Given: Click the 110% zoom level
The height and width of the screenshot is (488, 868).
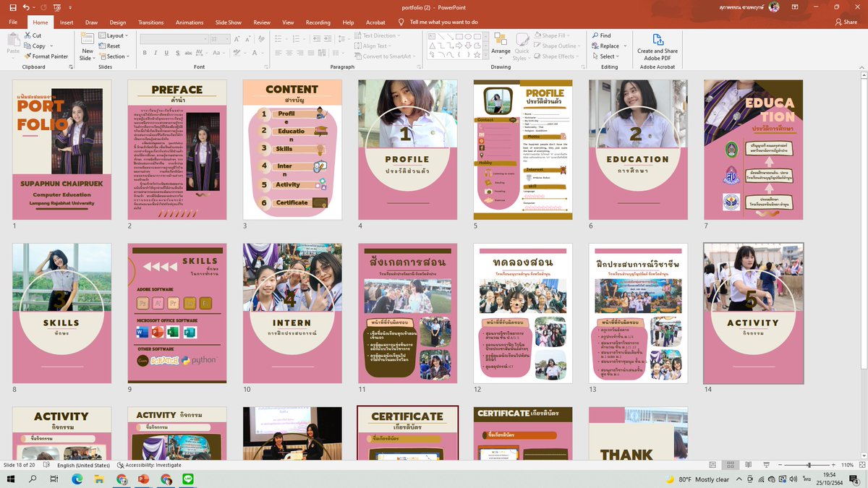Looking at the screenshot, I should (847, 465).
